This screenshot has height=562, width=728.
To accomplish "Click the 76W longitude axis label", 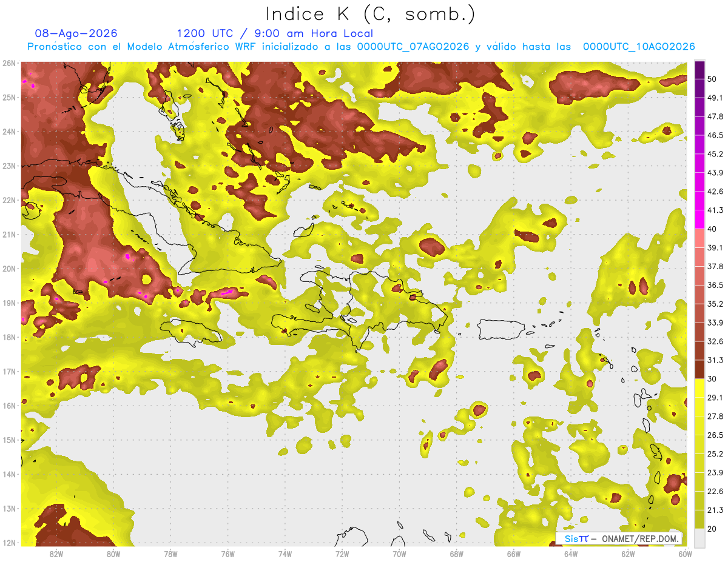I will click(227, 554).
